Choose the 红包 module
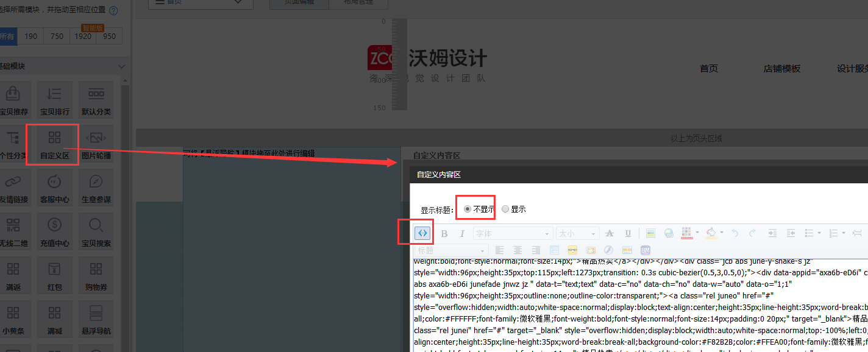868x352 pixels. point(55,276)
